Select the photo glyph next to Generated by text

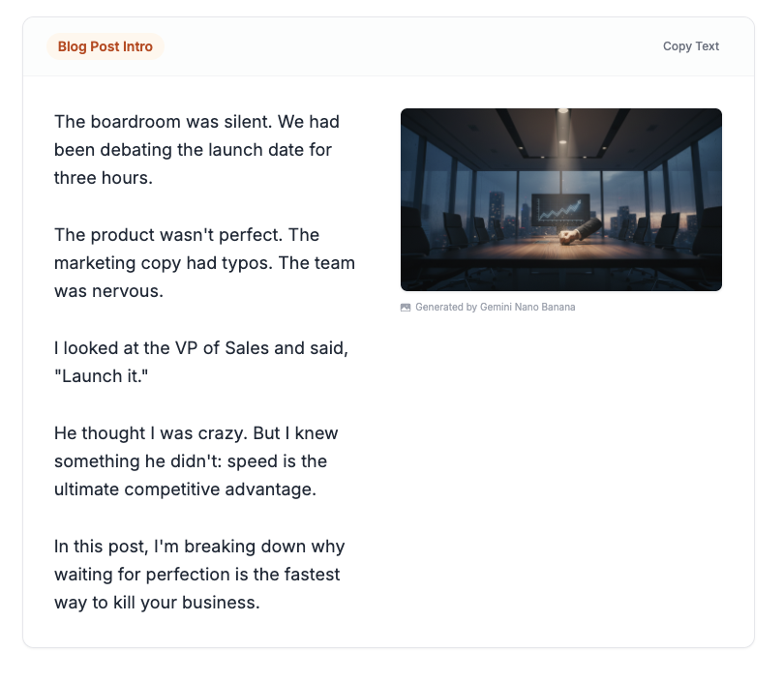[405, 307]
